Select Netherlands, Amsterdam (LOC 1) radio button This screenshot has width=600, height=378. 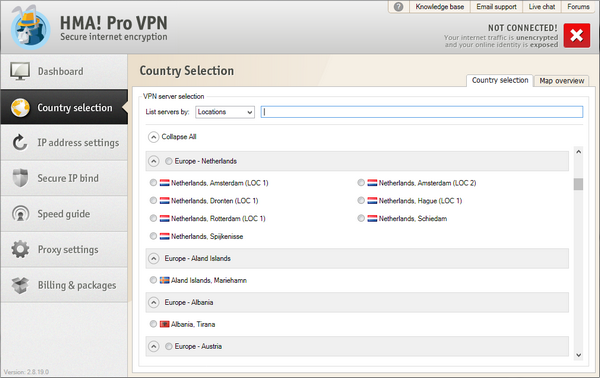point(153,182)
